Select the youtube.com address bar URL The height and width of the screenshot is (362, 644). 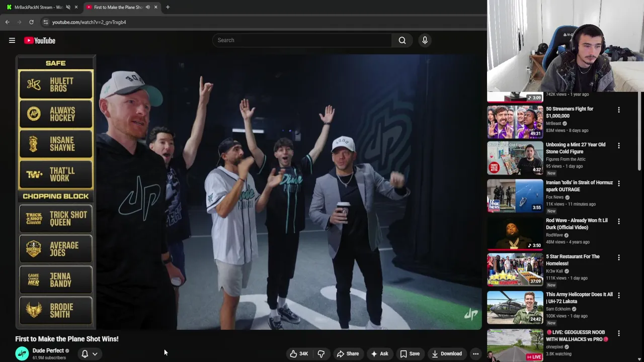(89, 22)
